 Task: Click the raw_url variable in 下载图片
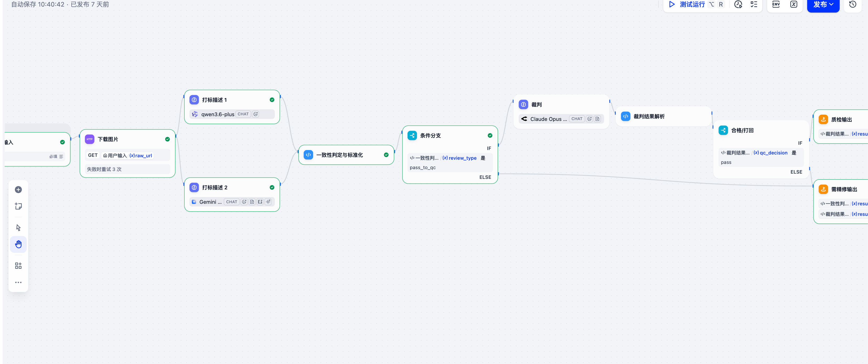(141, 156)
